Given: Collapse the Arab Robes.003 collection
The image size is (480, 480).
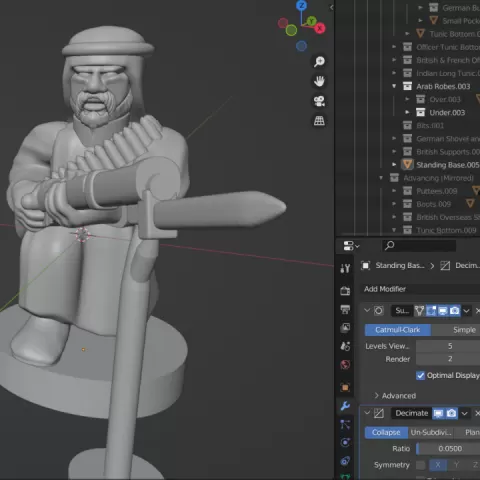Looking at the screenshot, I should (394, 86).
